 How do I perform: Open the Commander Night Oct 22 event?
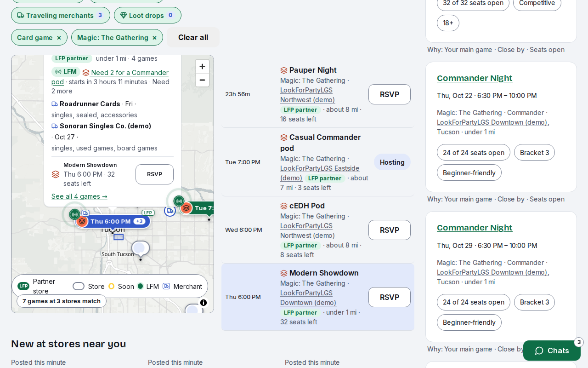pyautogui.click(x=475, y=78)
